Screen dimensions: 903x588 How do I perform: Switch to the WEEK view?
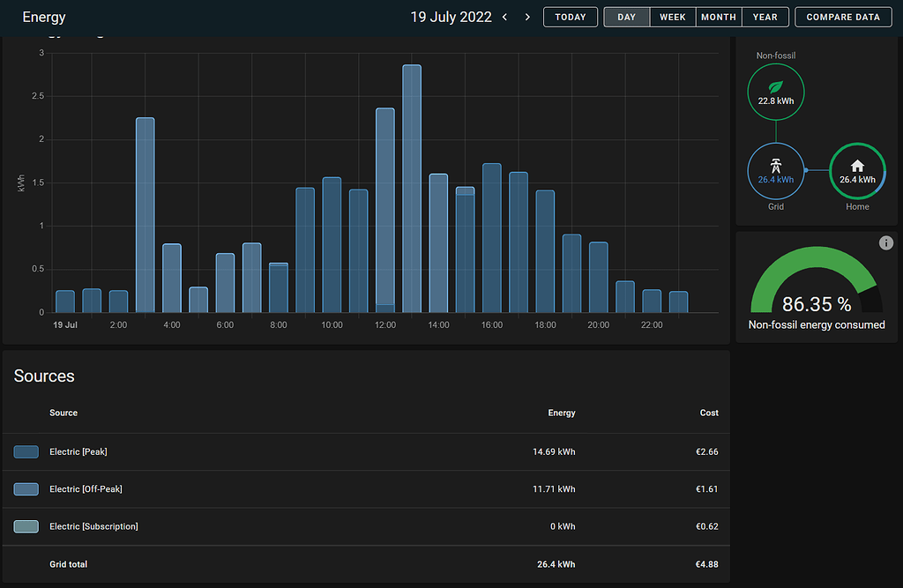[672, 16]
